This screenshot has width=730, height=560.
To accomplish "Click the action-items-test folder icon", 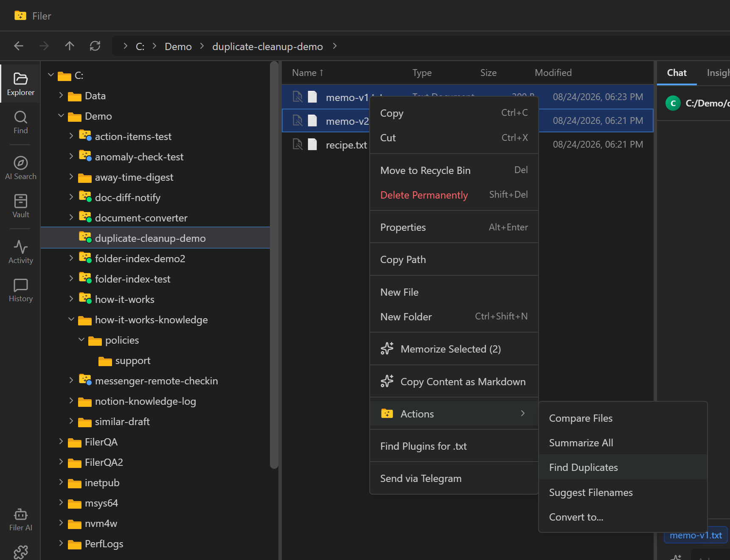I will 85,136.
